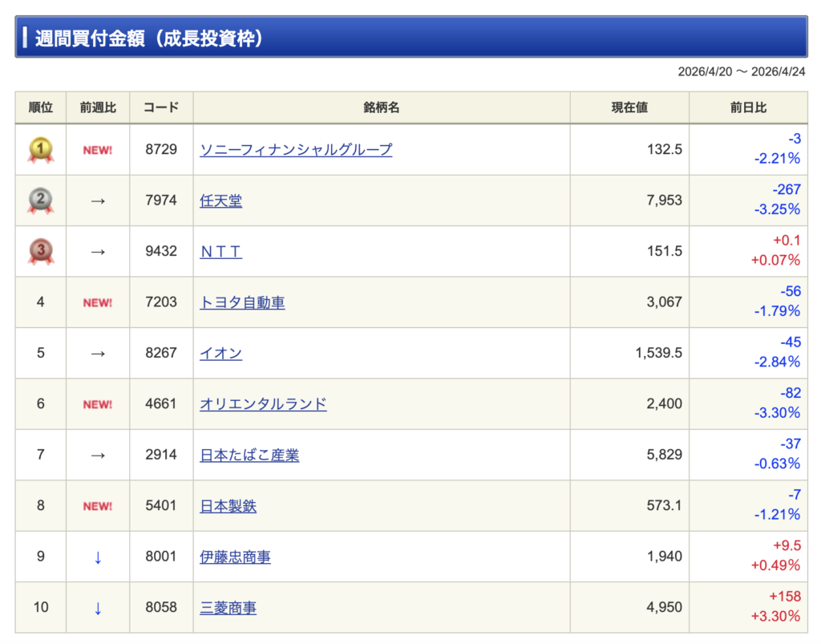Image resolution: width=821 pixels, height=644 pixels.
Task: Click the gold first-place medal icon
Action: point(41,149)
